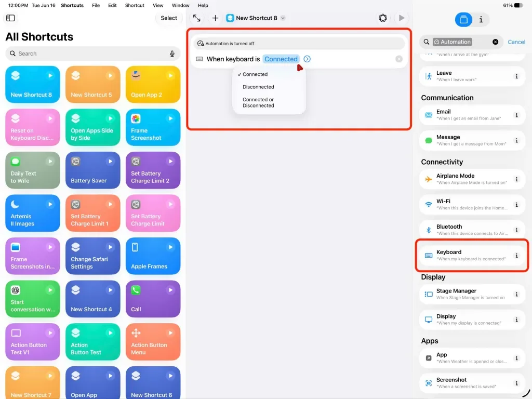Screen dimensions: 532x399
Task: Open the Artemis II Images shortcut
Action: pos(33,213)
